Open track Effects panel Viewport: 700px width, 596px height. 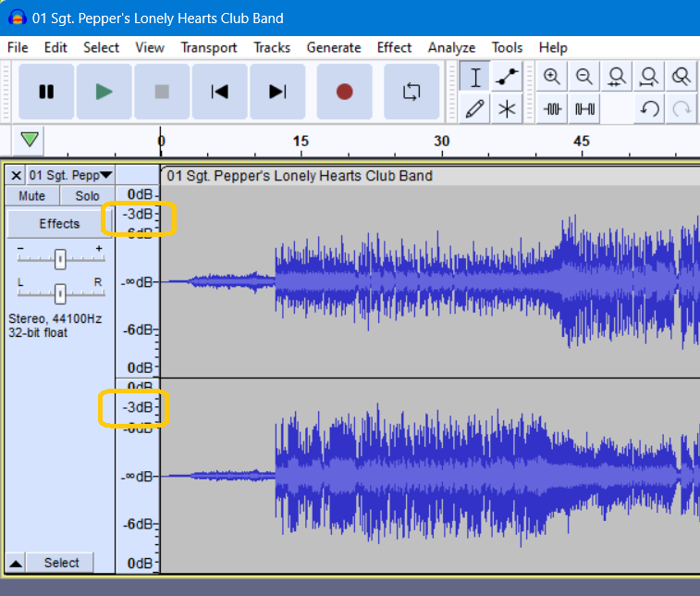pos(59,223)
